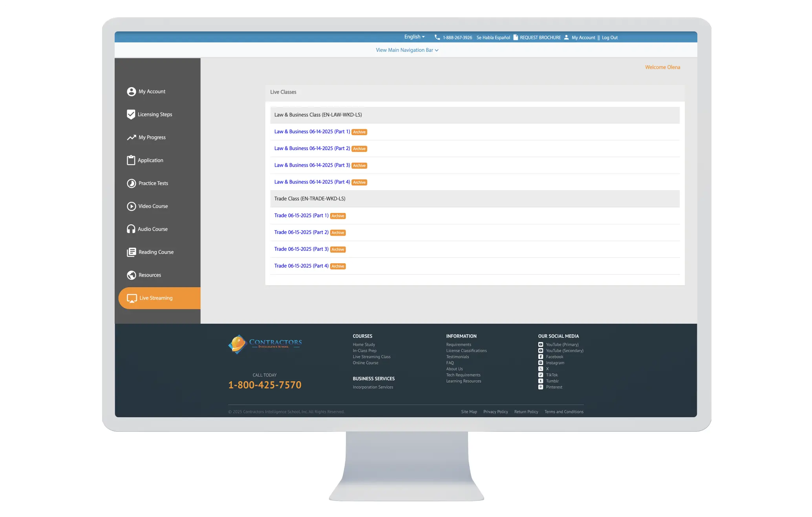Expand View Main Navigation Bar

pyautogui.click(x=407, y=50)
